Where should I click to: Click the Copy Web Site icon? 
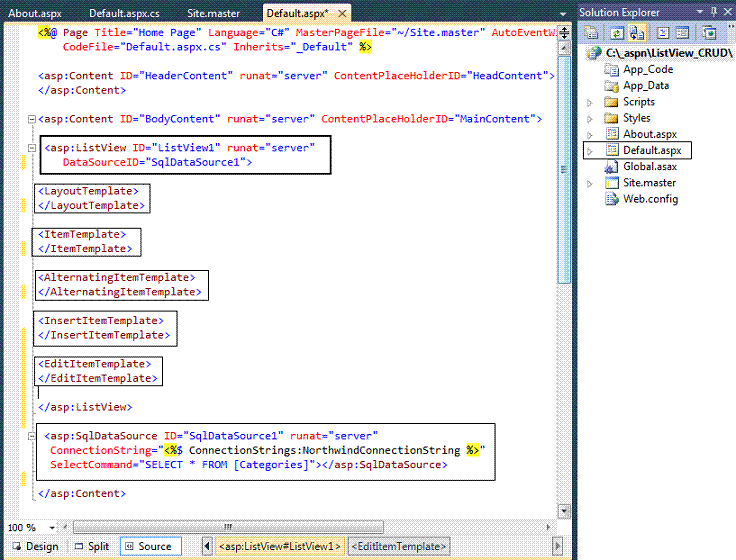click(x=709, y=33)
